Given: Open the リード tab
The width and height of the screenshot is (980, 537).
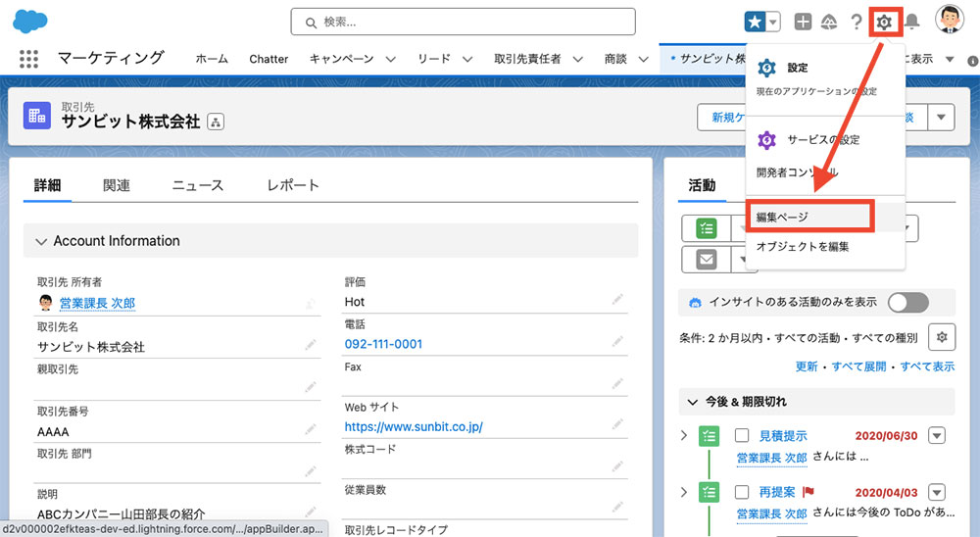Looking at the screenshot, I should coord(434,59).
